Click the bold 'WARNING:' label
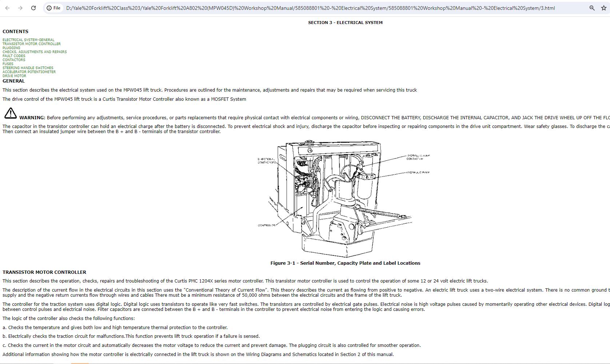The image size is (610, 364). tap(32, 118)
